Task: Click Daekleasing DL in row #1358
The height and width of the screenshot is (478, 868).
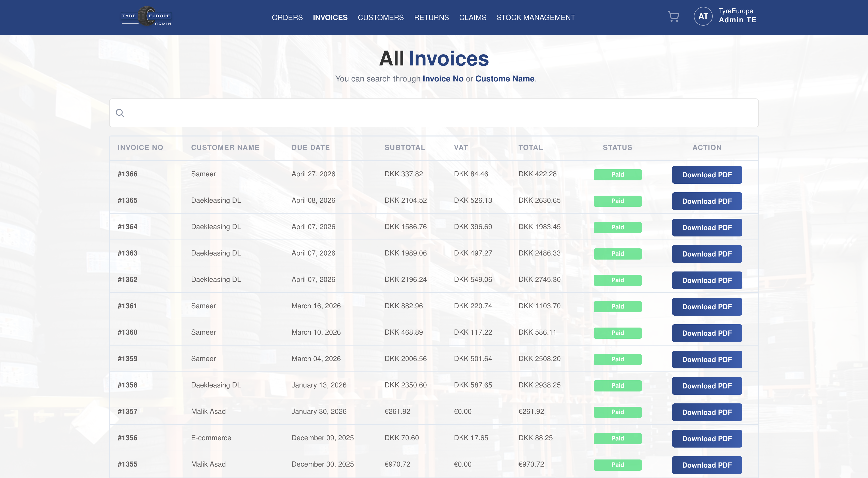Action: 216,385
